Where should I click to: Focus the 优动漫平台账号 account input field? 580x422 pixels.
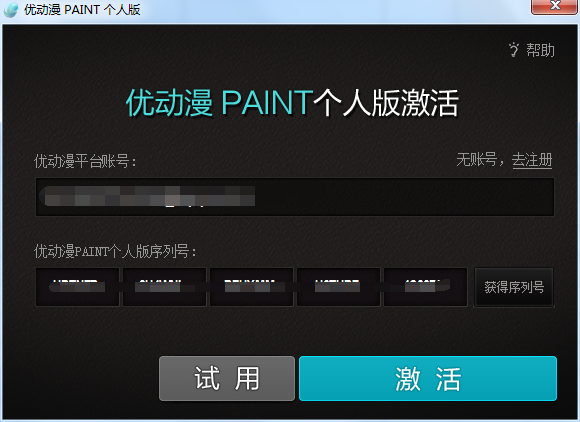(x=295, y=197)
